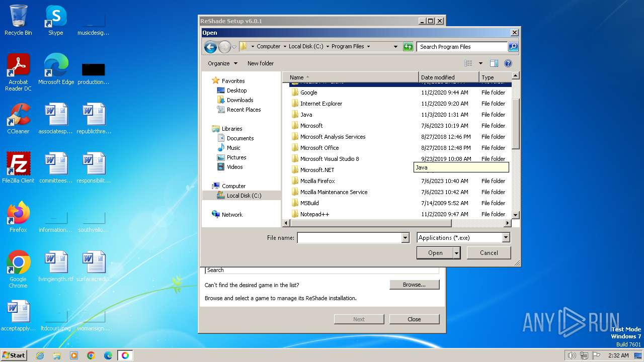Click the refresh icon beside the address bar
This screenshot has width=644, height=362.
408,47
